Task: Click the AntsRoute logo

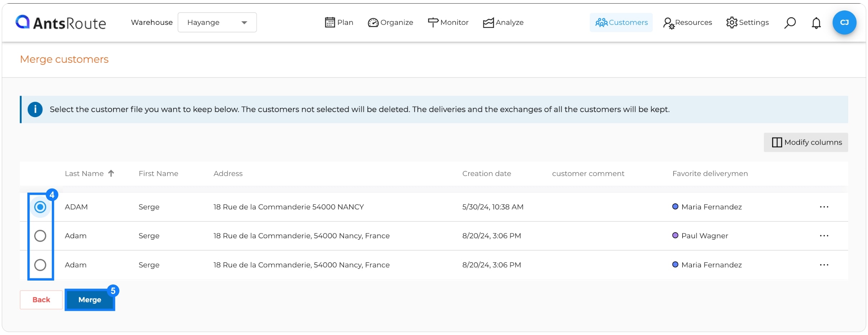Action: 61,22
